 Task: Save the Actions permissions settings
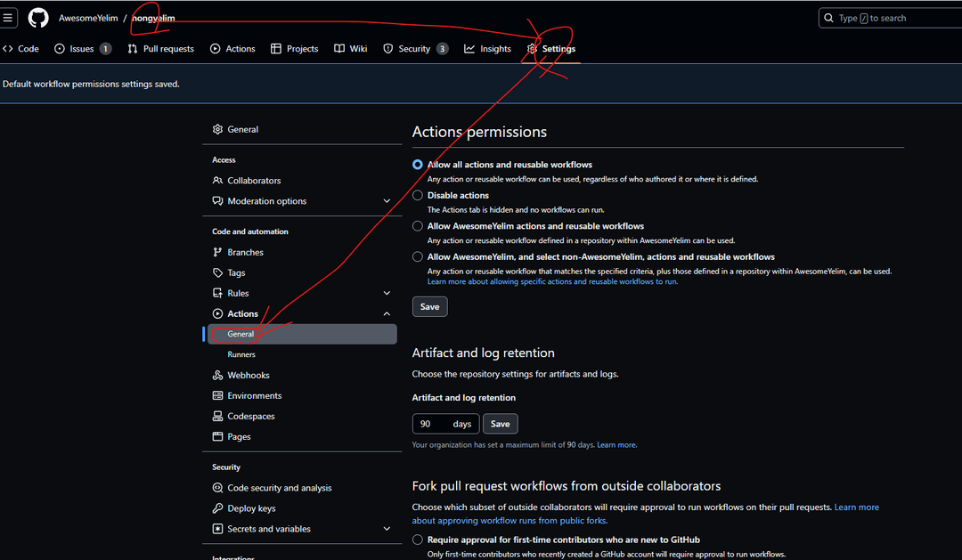point(429,306)
